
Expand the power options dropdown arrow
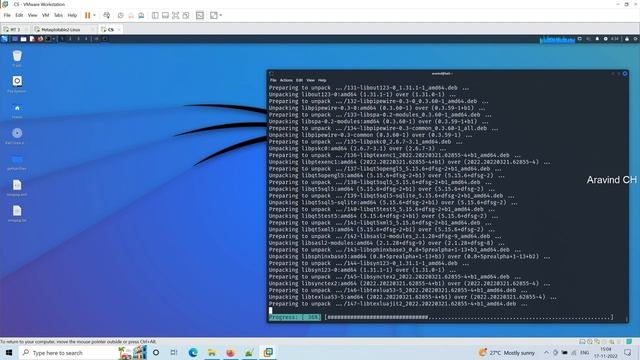[x=94, y=15]
